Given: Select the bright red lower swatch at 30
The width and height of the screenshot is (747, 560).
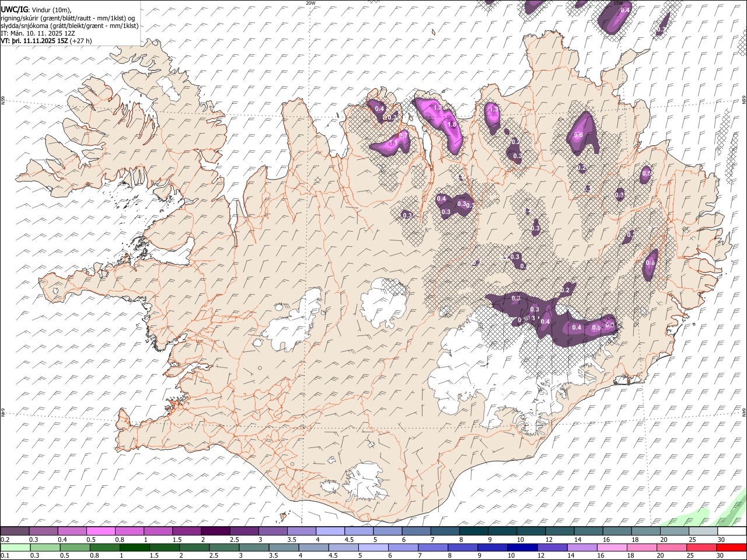Looking at the screenshot, I should 731,547.
